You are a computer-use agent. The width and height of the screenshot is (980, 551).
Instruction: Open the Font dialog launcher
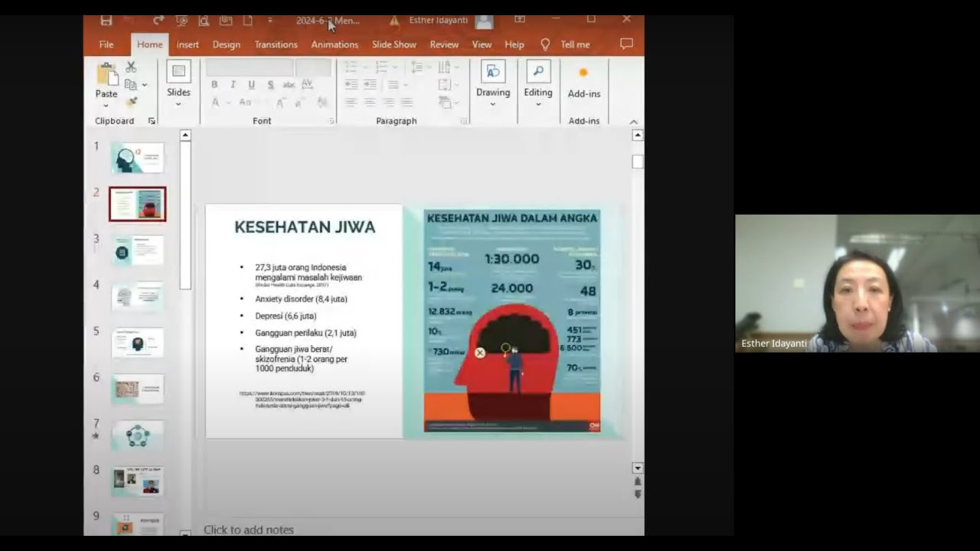point(332,121)
